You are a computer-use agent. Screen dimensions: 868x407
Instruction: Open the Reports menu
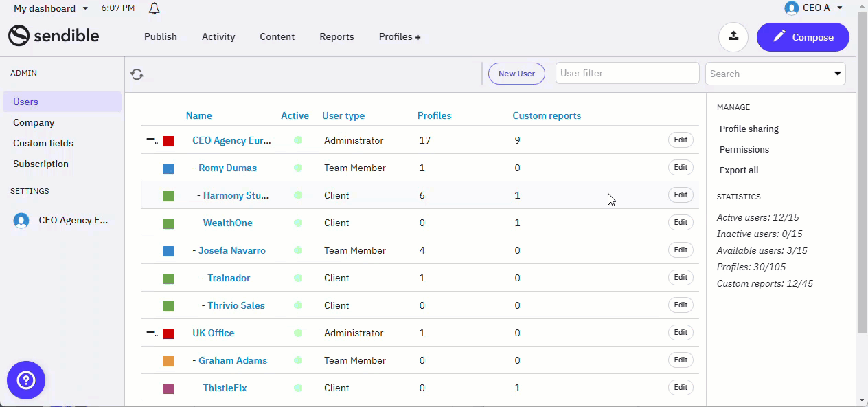click(x=336, y=37)
